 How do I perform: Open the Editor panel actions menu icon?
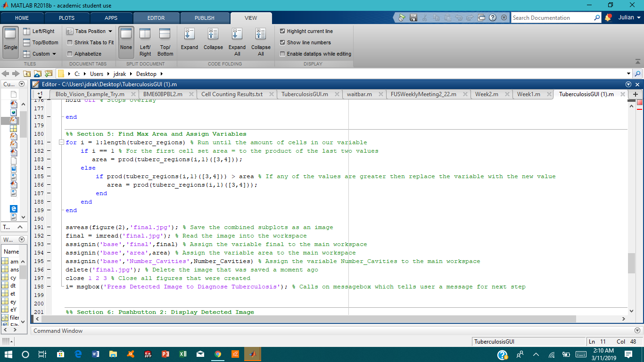pyautogui.click(x=628, y=84)
